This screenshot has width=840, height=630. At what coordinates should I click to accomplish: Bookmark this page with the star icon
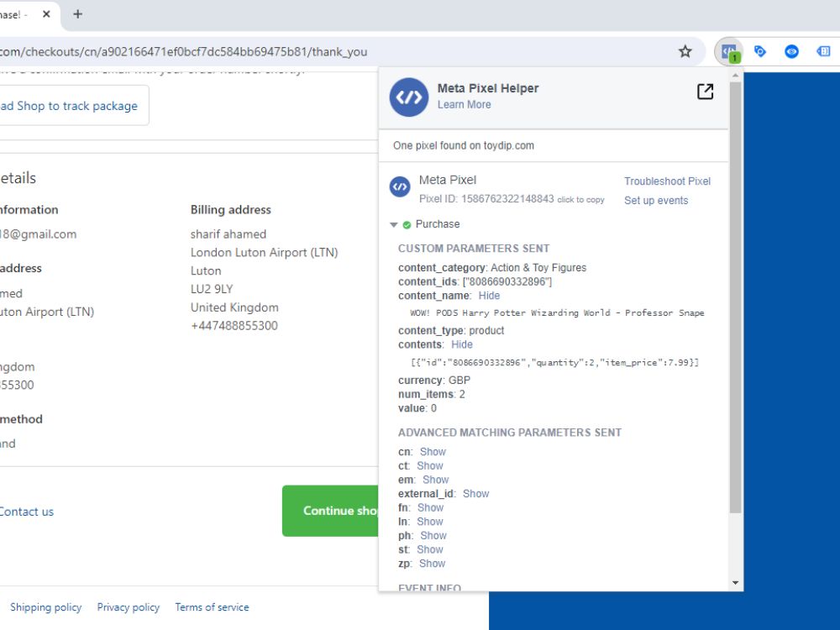685,52
